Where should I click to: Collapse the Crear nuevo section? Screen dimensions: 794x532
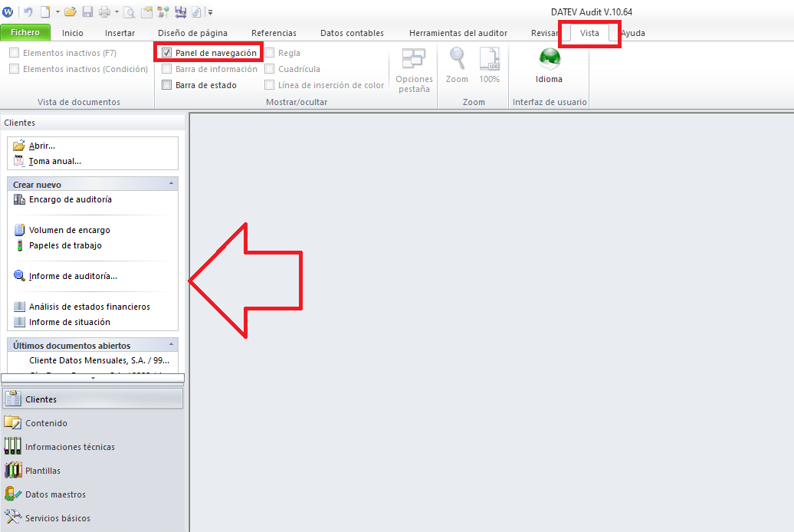[x=171, y=183]
